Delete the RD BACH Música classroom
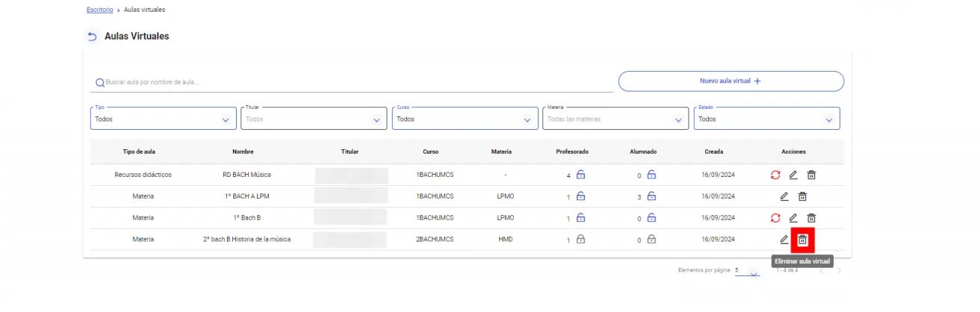Image resolution: width=980 pixels, height=312 pixels. click(811, 175)
